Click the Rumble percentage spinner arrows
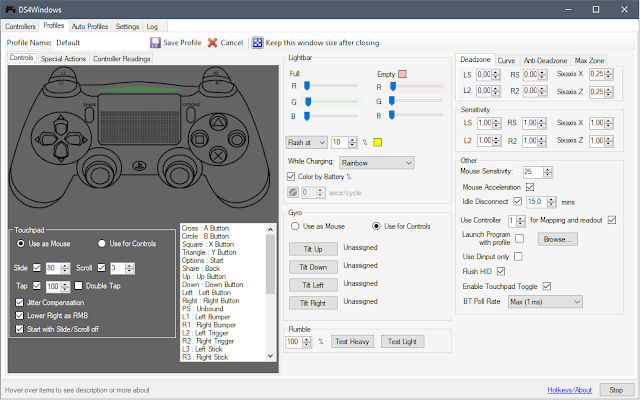640x400 pixels. [x=307, y=342]
